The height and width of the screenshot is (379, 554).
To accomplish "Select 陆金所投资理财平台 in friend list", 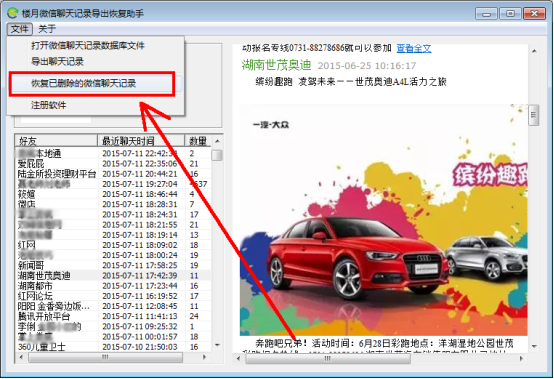I will (x=113, y=174).
